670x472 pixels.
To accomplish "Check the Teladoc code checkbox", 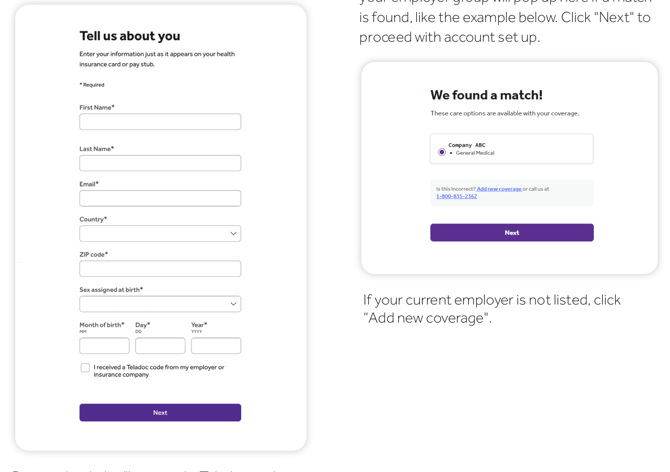I will [x=85, y=368].
